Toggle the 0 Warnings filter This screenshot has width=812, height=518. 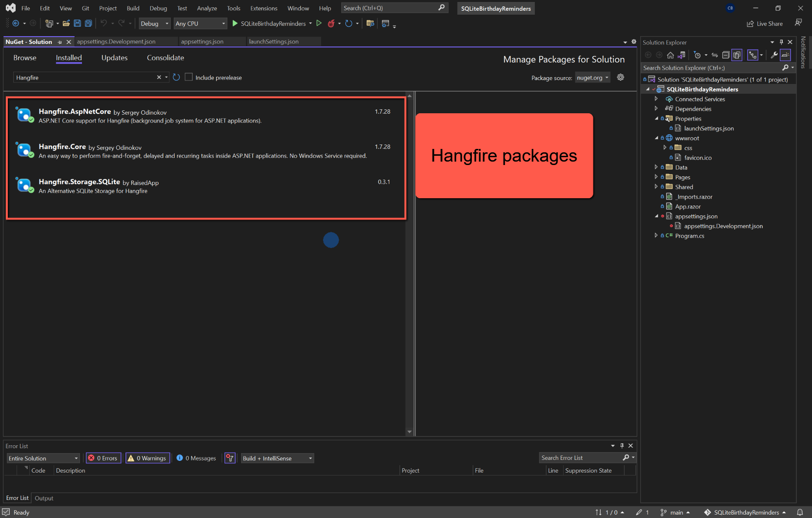click(147, 458)
